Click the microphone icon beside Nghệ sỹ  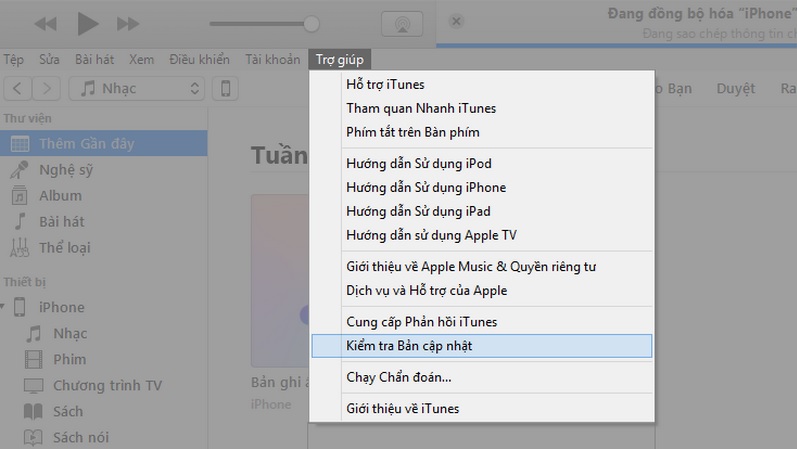pos(19,170)
